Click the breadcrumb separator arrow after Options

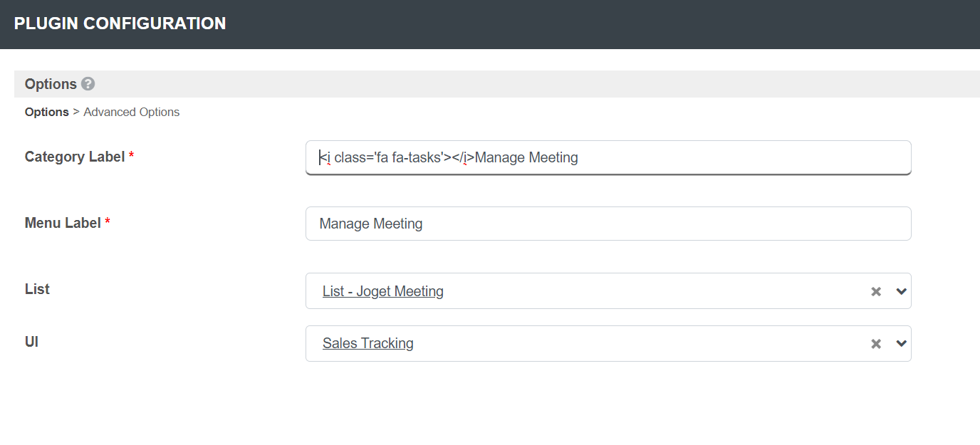(x=76, y=112)
